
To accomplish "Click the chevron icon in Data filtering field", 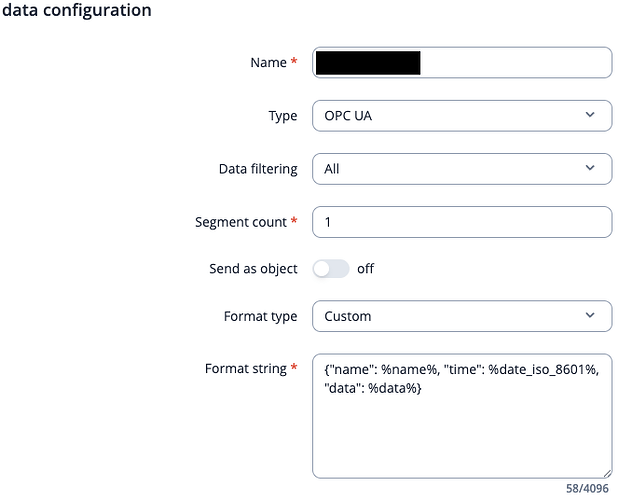I will [x=590, y=168].
